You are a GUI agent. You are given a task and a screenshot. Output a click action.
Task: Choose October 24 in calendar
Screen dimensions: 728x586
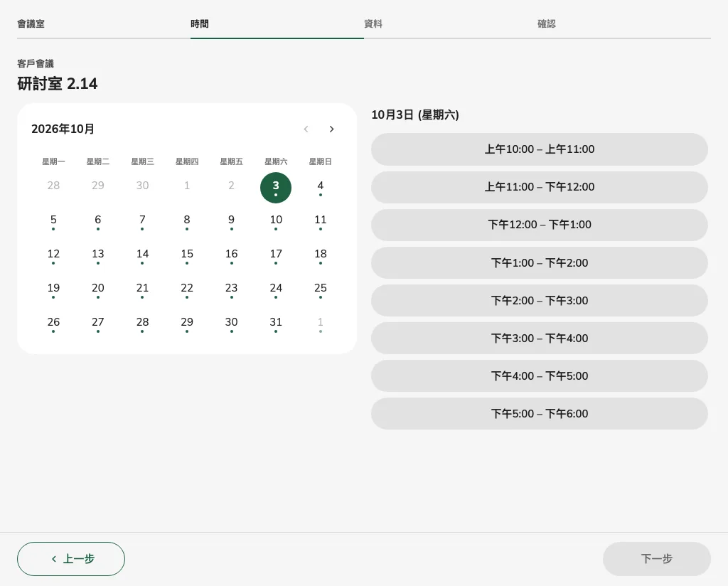point(276,289)
